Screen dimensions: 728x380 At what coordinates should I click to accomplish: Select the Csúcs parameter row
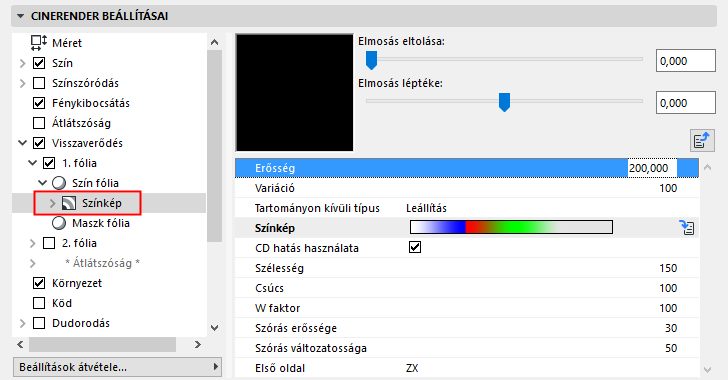pos(467,288)
